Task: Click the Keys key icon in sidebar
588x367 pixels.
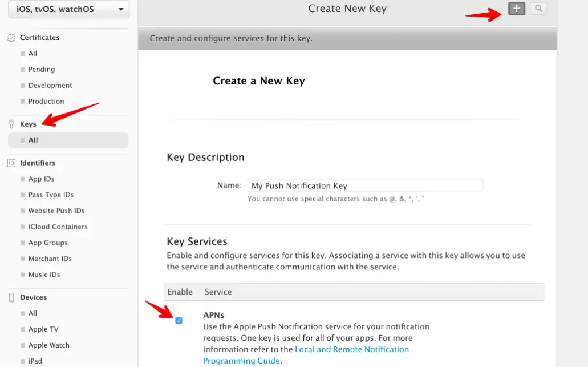Action: 11,124
